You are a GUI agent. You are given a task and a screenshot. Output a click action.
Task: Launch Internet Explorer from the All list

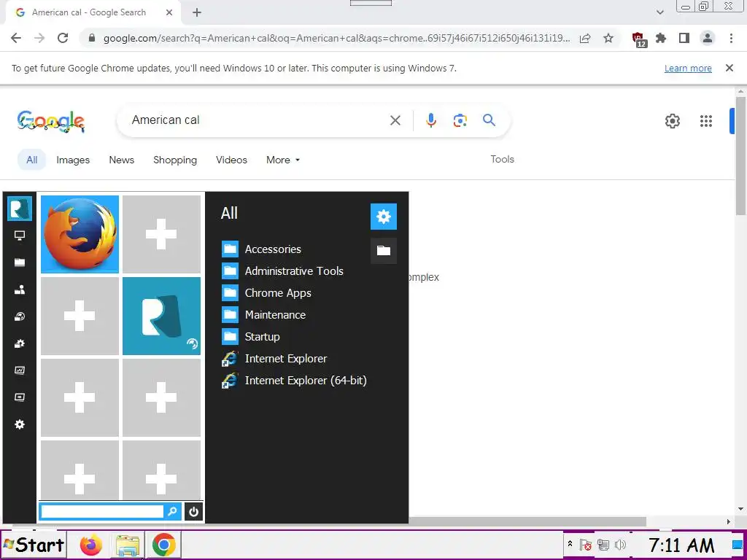pyautogui.click(x=274, y=359)
